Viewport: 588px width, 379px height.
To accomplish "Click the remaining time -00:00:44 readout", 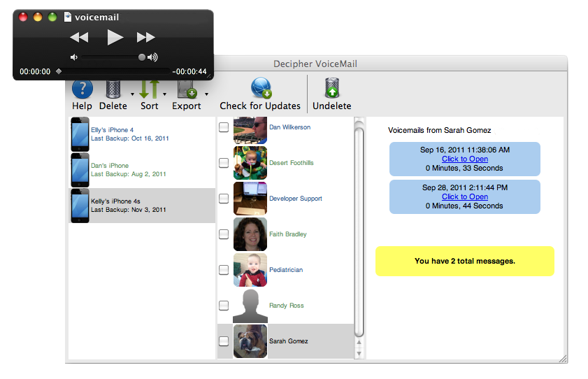I will (x=189, y=71).
